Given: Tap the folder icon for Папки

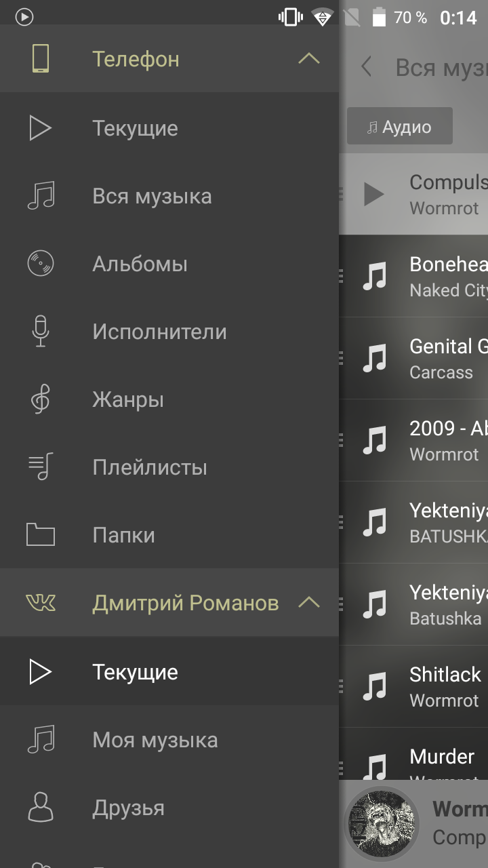Looking at the screenshot, I should [41, 535].
